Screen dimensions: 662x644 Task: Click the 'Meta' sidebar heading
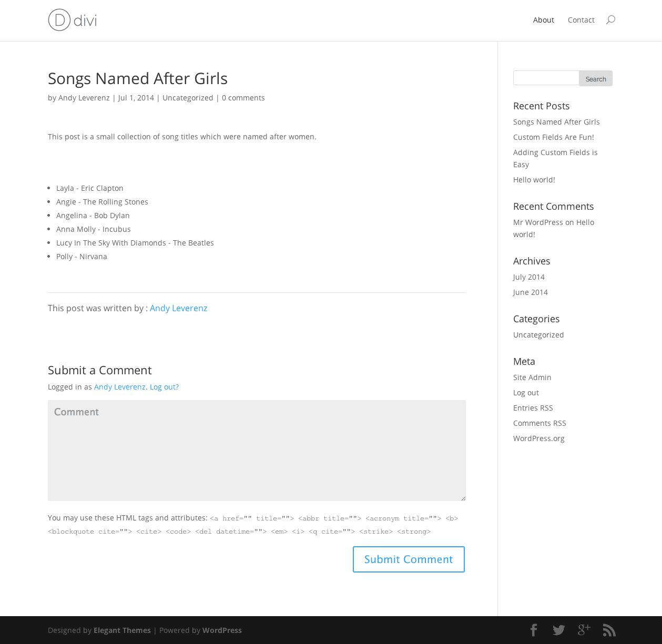coord(524,362)
